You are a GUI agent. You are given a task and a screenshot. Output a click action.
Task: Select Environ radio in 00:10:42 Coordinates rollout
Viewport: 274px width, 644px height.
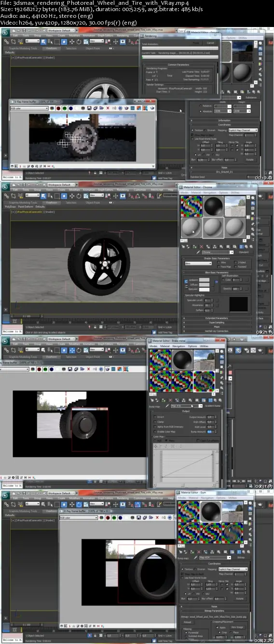[205, 131]
